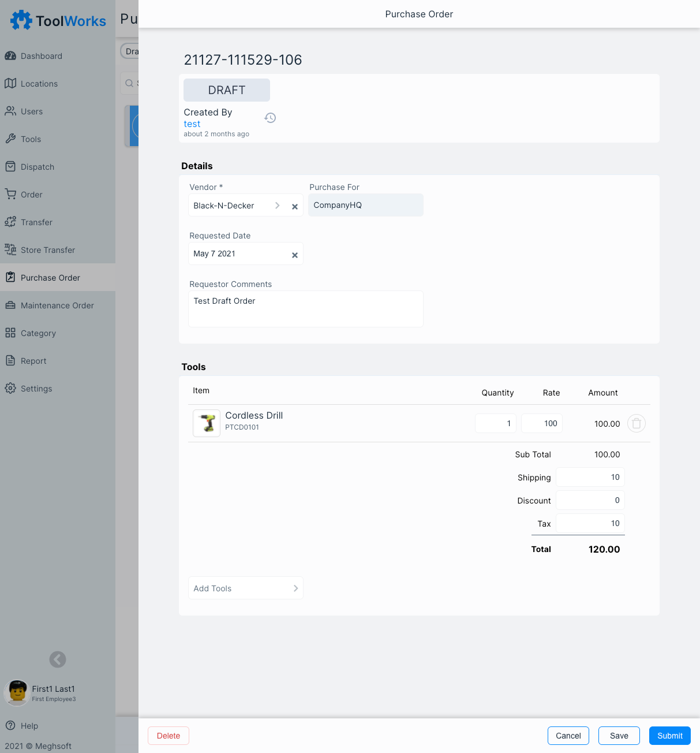This screenshot has height=753, width=700.
Task: Clear the Black-N-Decker vendor selection
Action: click(x=294, y=206)
